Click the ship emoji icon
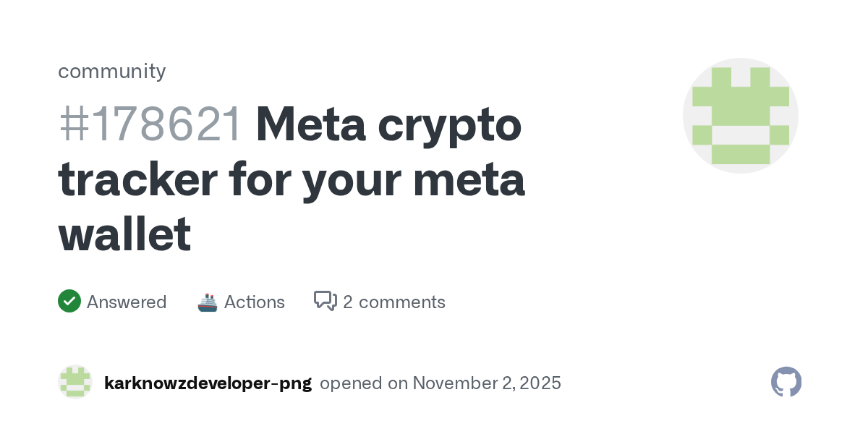Image resolution: width=868 pixels, height=434 pixels. click(208, 302)
